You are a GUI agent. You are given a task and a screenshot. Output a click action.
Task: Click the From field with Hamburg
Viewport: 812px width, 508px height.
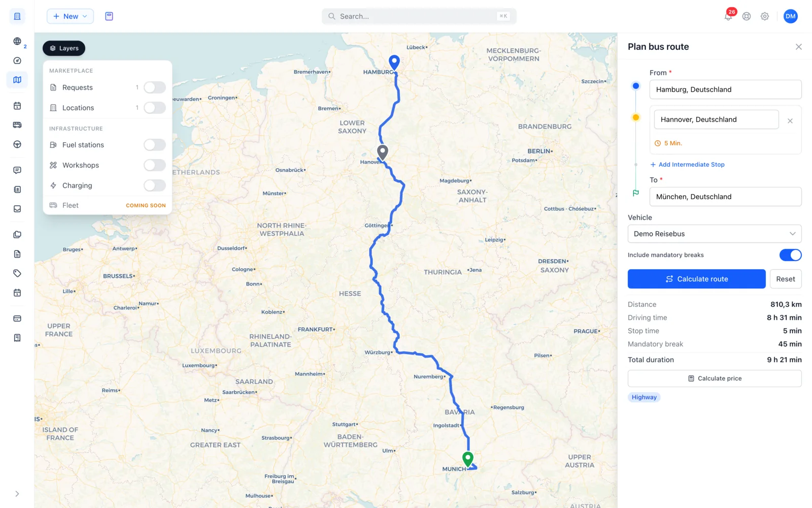click(725, 89)
